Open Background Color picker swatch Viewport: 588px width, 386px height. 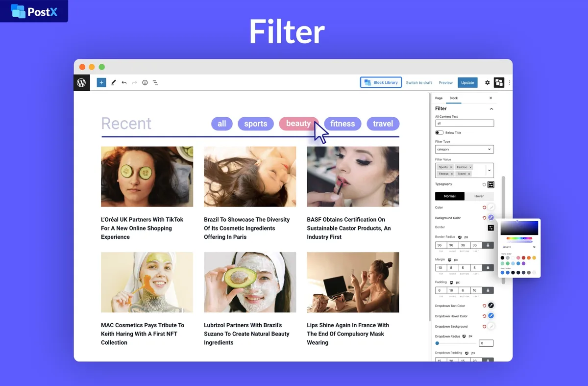coord(491,218)
